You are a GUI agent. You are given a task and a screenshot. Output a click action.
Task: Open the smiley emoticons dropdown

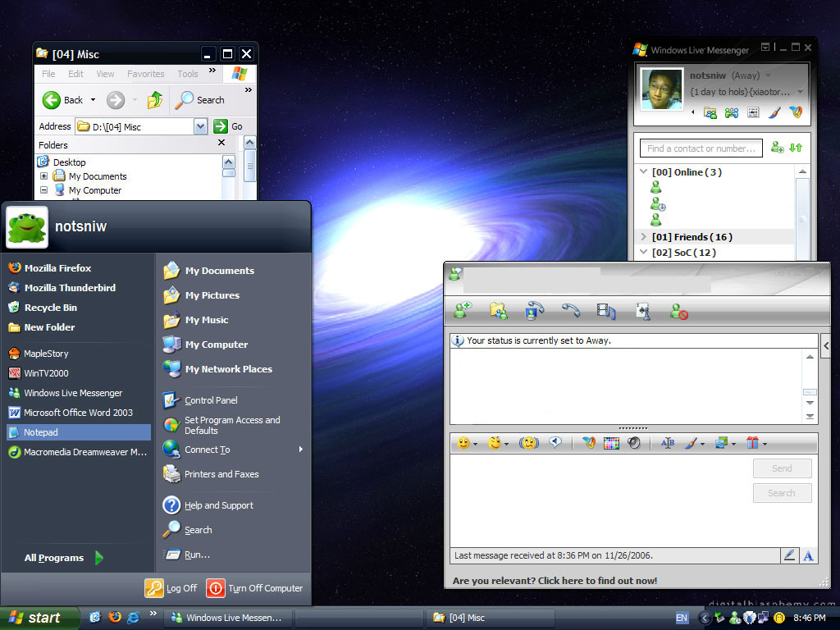point(475,444)
